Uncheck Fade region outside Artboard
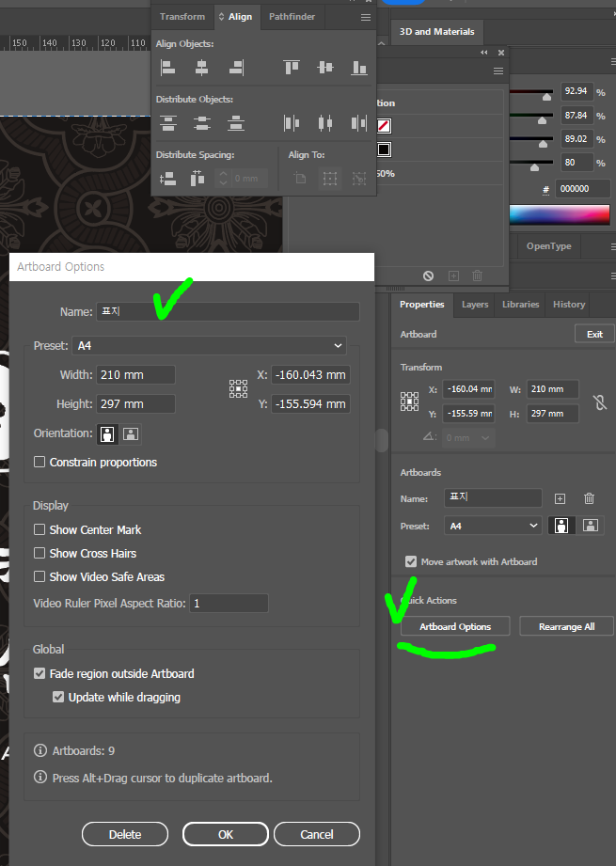 point(39,673)
